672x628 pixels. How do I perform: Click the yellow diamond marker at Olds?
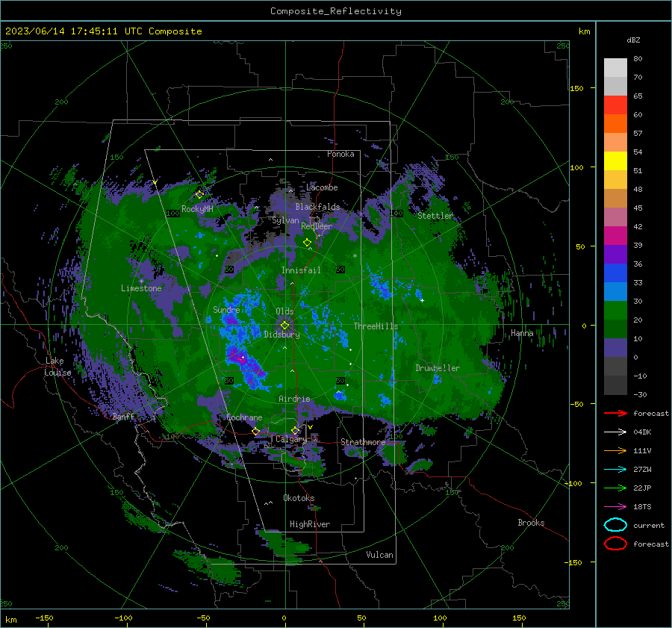coord(284,326)
